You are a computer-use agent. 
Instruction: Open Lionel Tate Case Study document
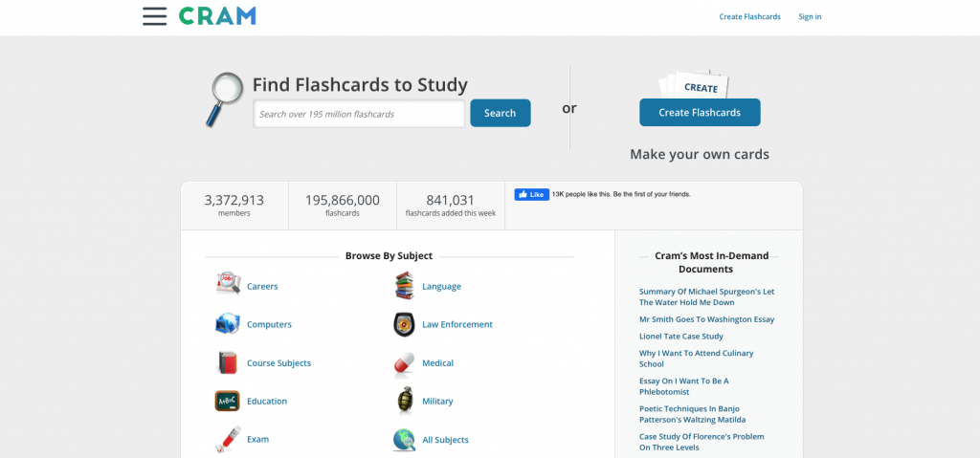(x=680, y=337)
